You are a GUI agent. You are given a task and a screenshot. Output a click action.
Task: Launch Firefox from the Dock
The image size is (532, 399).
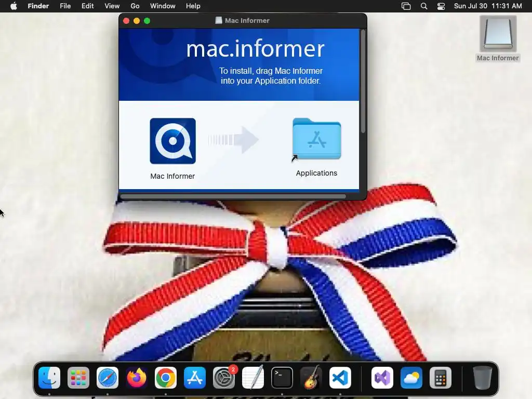(137, 378)
